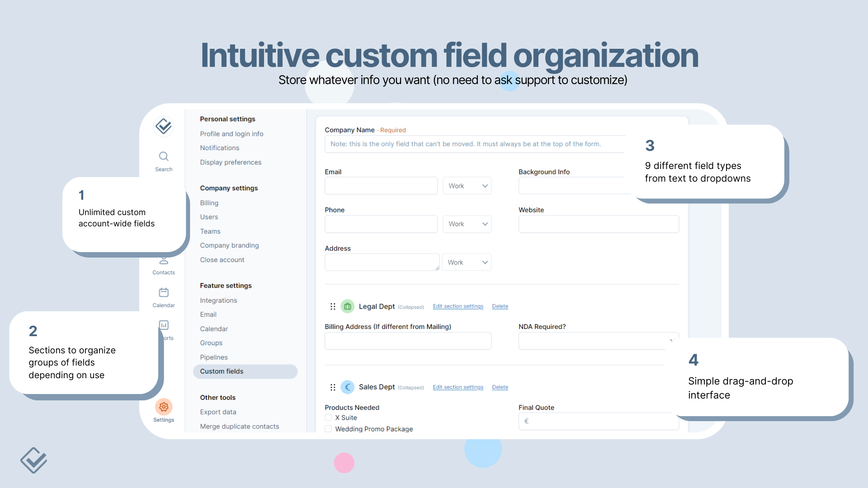
Task: Open Notifications under Personal settings
Action: pyautogui.click(x=220, y=148)
